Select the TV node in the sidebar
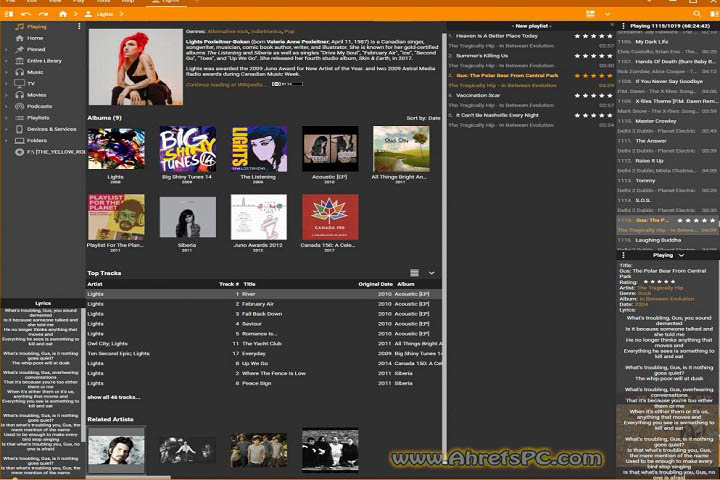Viewport: 720px width, 480px height. click(x=31, y=84)
